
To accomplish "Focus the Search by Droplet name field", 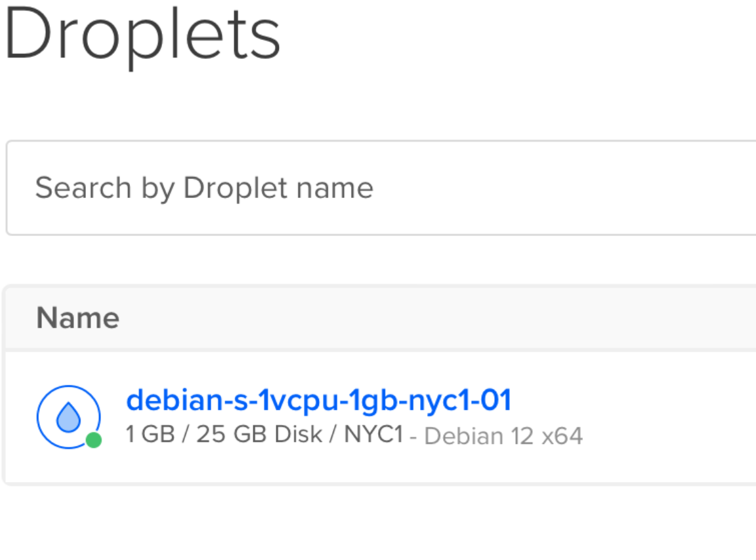I will [381, 188].
